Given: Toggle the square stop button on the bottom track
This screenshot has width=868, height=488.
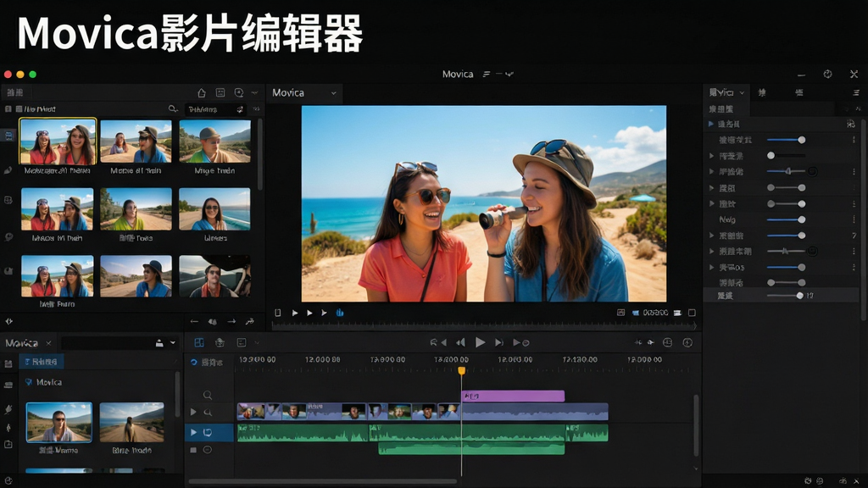Looking at the screenshot, I should click(x=193, y=450).
